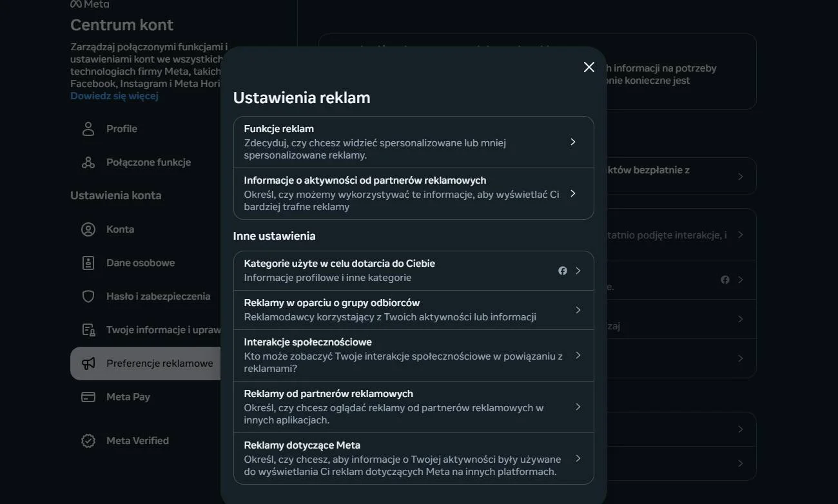Click the Inne ustawienia heading
Image resolution: width=838 pixels, height=504 pixels.
pos(274,236)
